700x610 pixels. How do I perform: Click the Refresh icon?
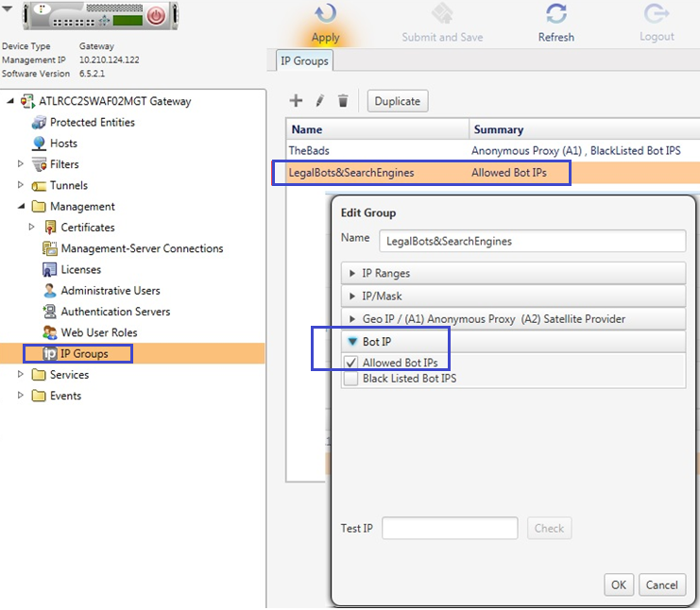click(556, 13)
